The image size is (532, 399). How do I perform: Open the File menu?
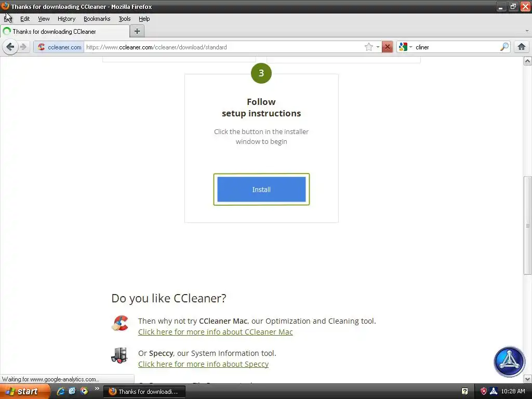[8, 19]
